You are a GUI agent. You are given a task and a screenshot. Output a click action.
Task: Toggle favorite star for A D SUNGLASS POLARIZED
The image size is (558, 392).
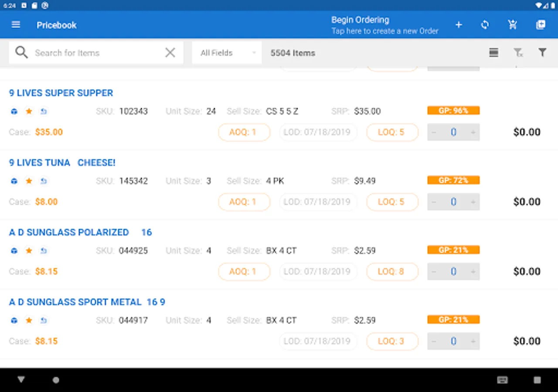click(x=29, y=251)
